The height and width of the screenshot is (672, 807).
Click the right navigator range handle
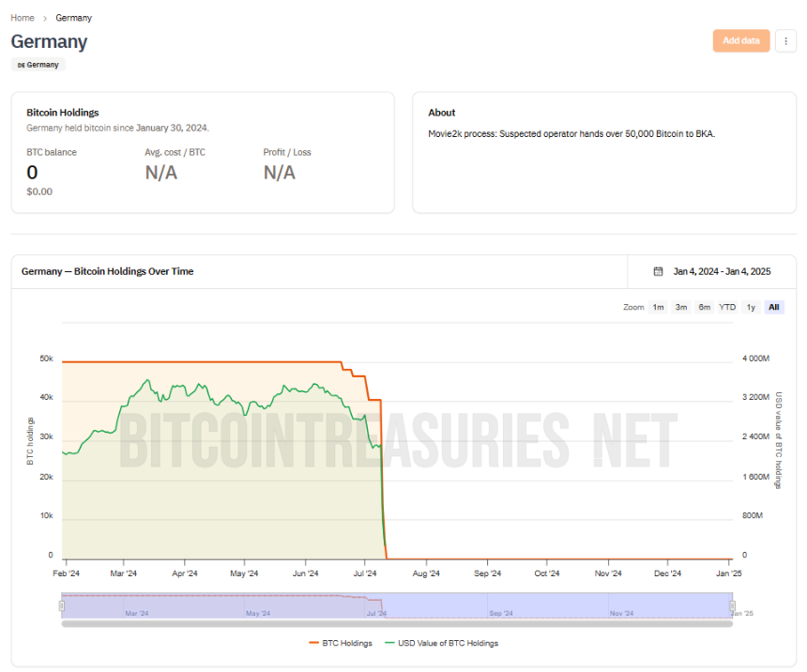click(732, 605)
